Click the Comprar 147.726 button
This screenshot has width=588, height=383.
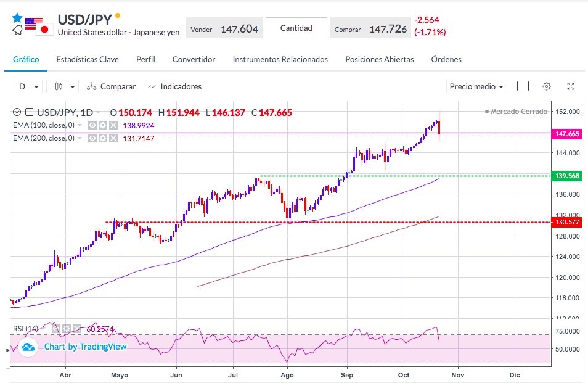(370, 28)
